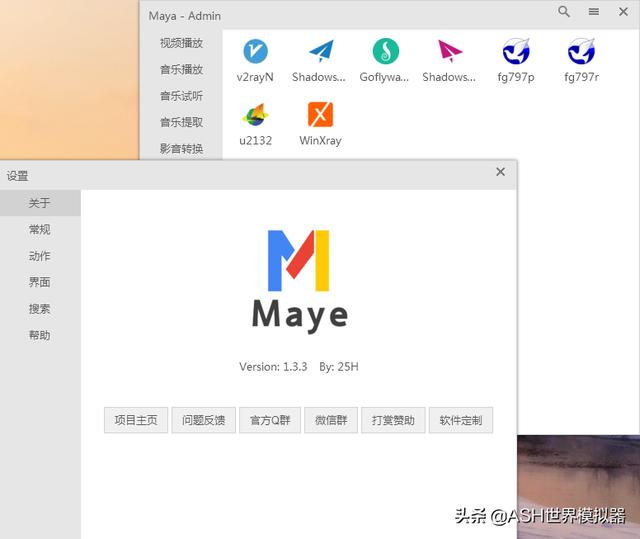Image resolution: width=640 pixels, height=539 pixels.
Task: Switch to the 常规 settings tab
Action: click(x=40, y=229)
